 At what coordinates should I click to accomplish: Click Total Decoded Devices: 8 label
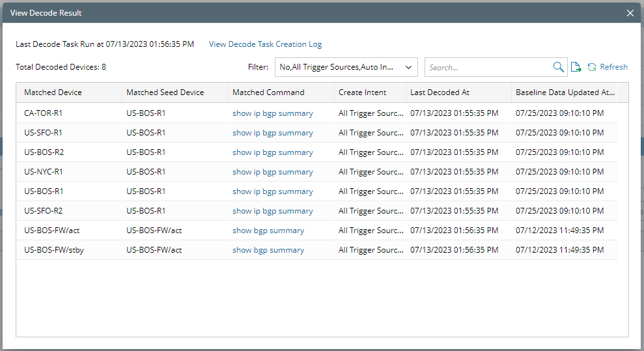click(61, 67)
